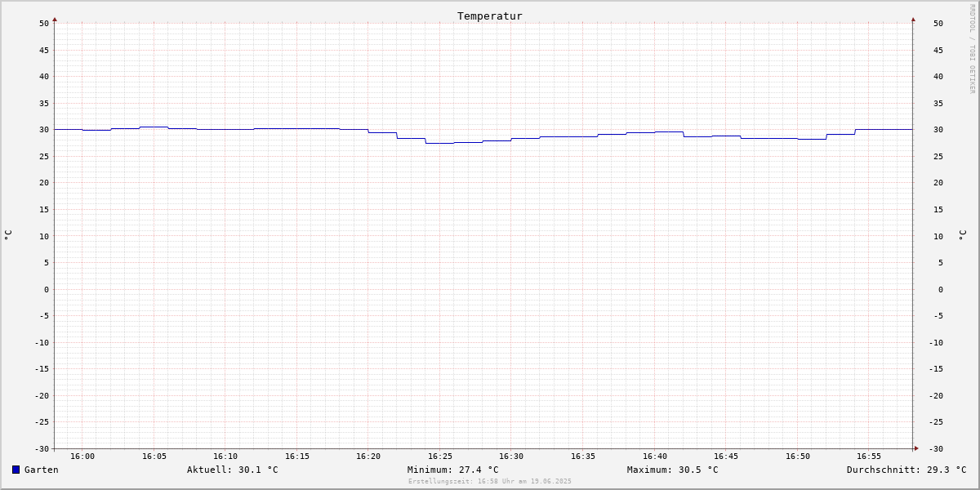This screenshot has height=490, width=980.
Task: Click the °C unit label on left axis
Action: [8, 235]
